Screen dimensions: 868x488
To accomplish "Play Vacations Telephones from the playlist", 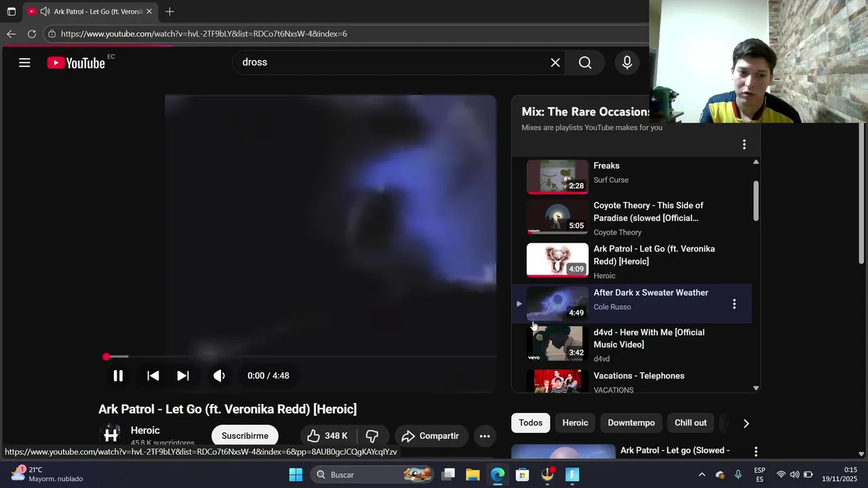I will 631,382.
